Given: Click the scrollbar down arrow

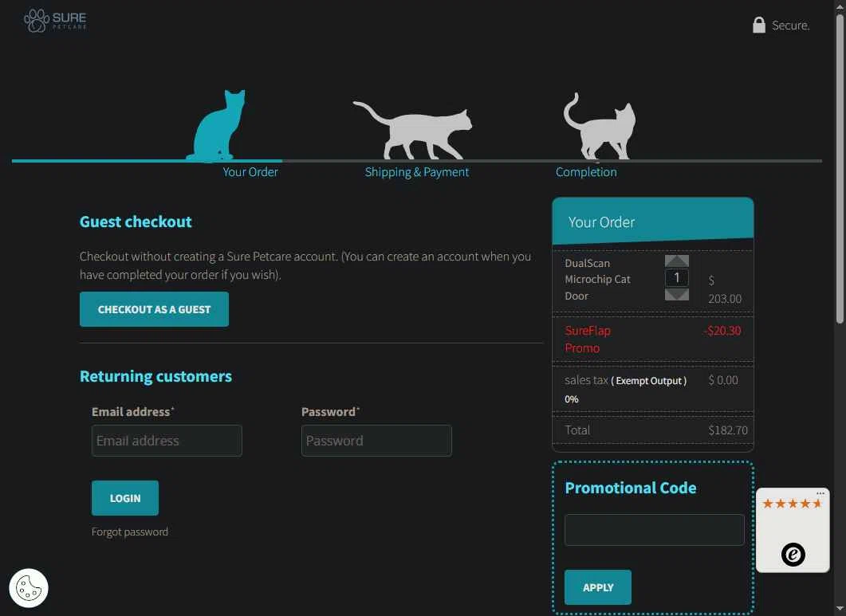Looking at the screenshot, I should click(x=840, y=610).
